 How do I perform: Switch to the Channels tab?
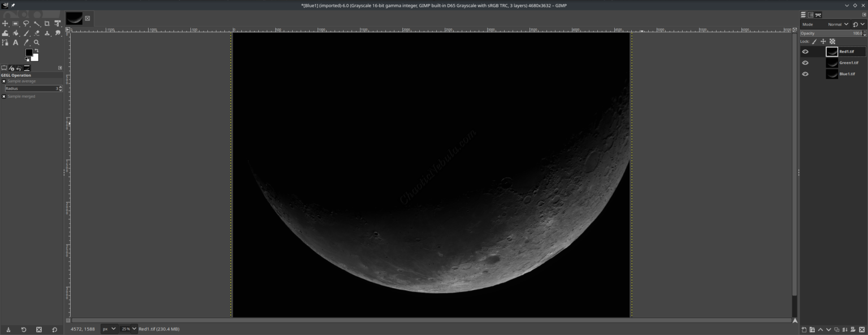(x=810, y=14)
